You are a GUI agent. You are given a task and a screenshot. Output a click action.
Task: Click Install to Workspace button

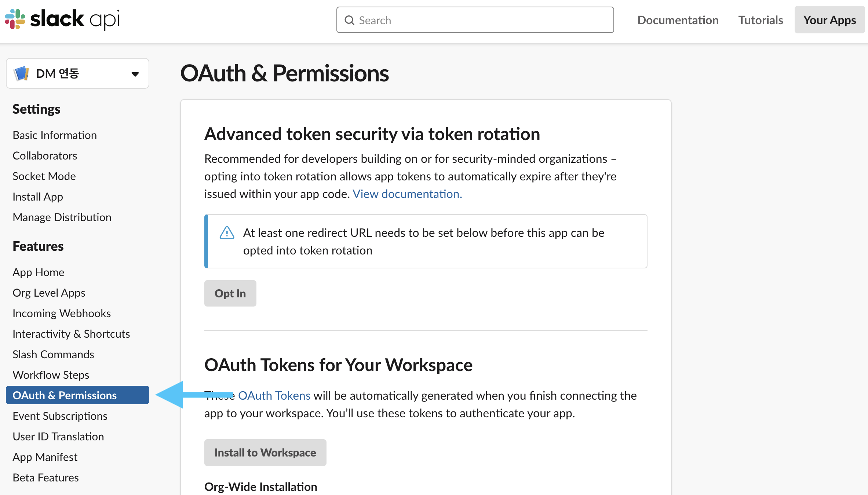pyautogui.click(x=265, y=452)
